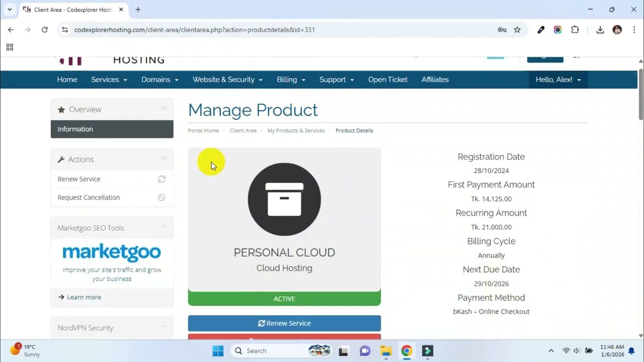Click Open Ticket in navigation
Image resolution: width=644 pixels, height=362 pixels.
388,79
